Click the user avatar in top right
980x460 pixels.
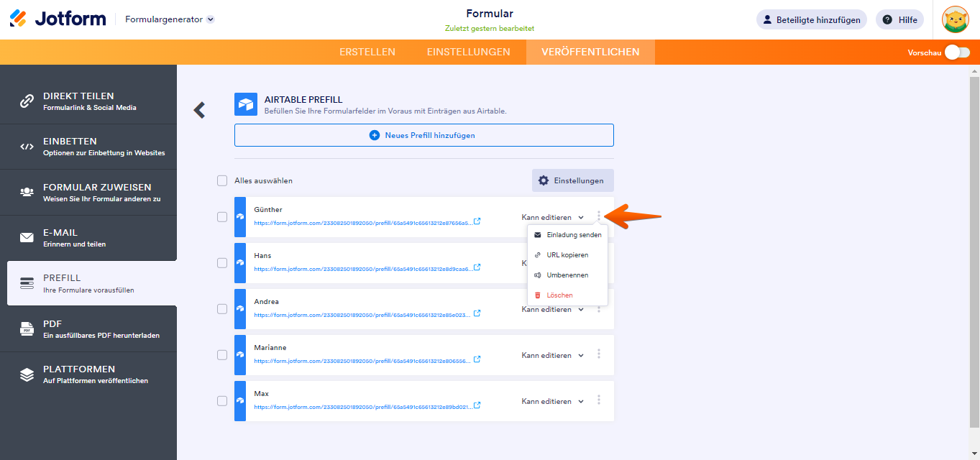[956, 20]
